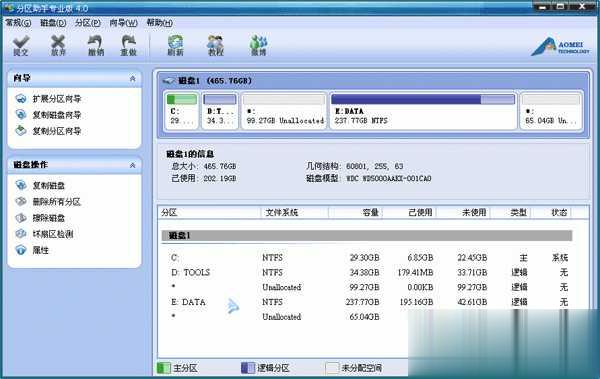This screenshot has height=379, width=600.
Task: Collapse the 向导 panel
Action: (x=132, y=78)
